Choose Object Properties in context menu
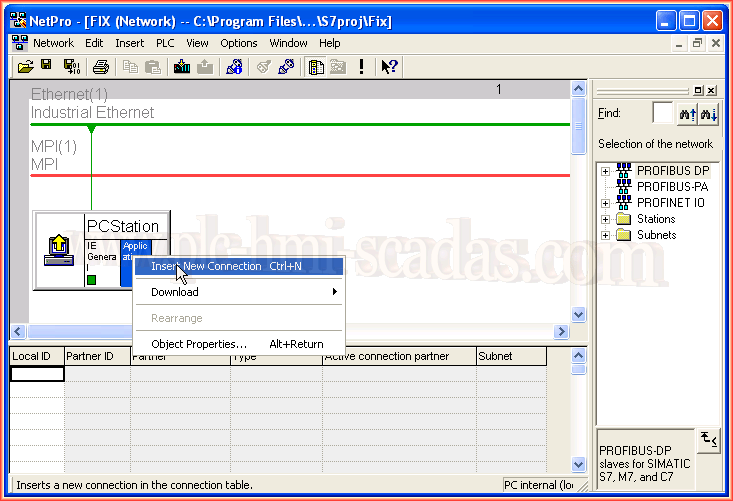The height and width of the screenshot is (501, 733). tap(199, 344)
